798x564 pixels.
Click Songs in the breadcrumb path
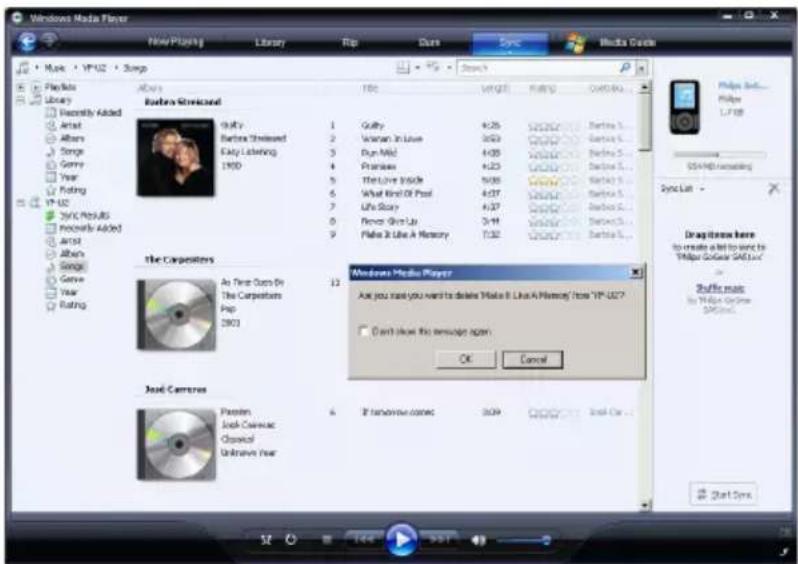135,68
